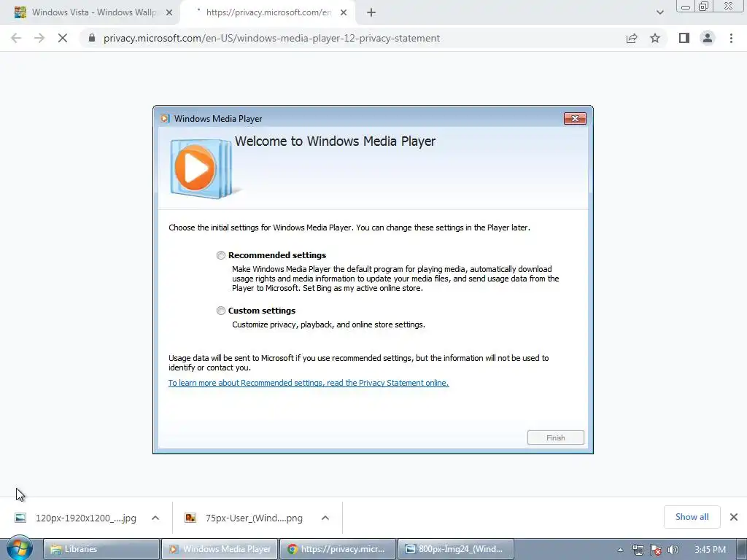Close the Windows Media Player dialog
Screen dimensions: 747x560
coord(575,119)
